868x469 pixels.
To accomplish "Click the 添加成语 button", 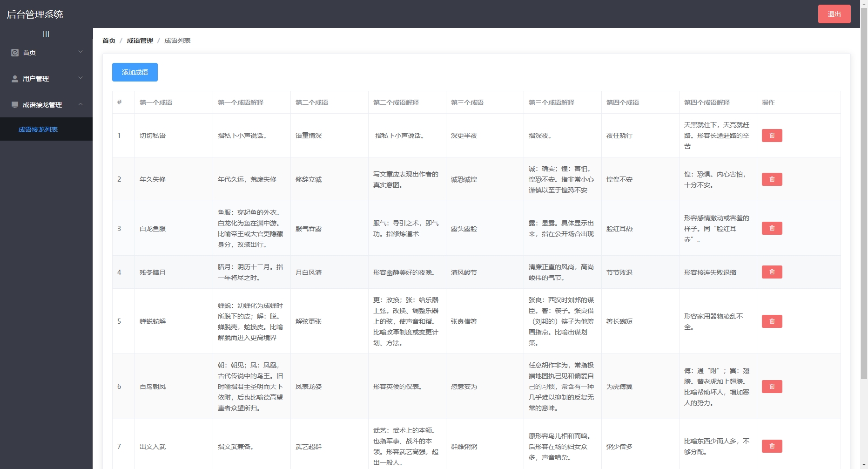I will pos(135,72).
